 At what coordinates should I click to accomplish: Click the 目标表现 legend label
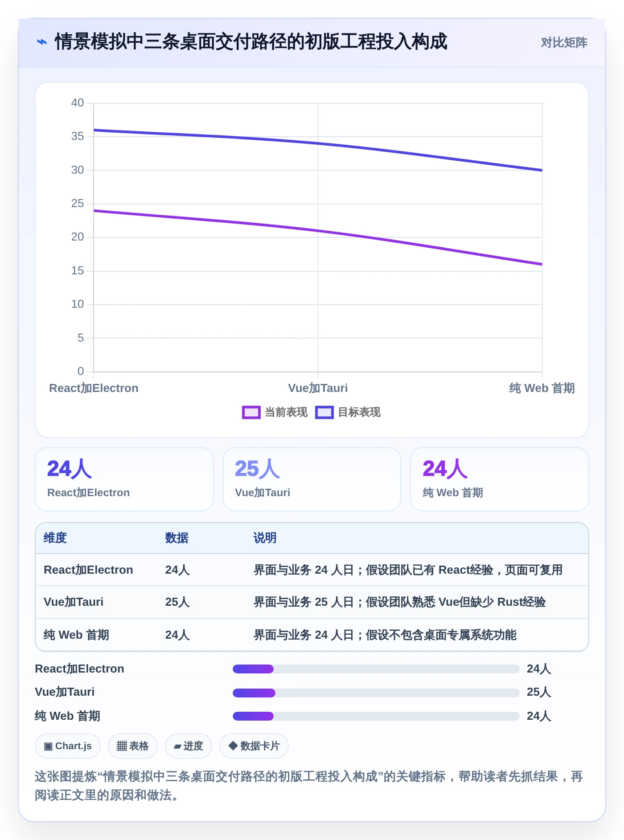[359, 412]
